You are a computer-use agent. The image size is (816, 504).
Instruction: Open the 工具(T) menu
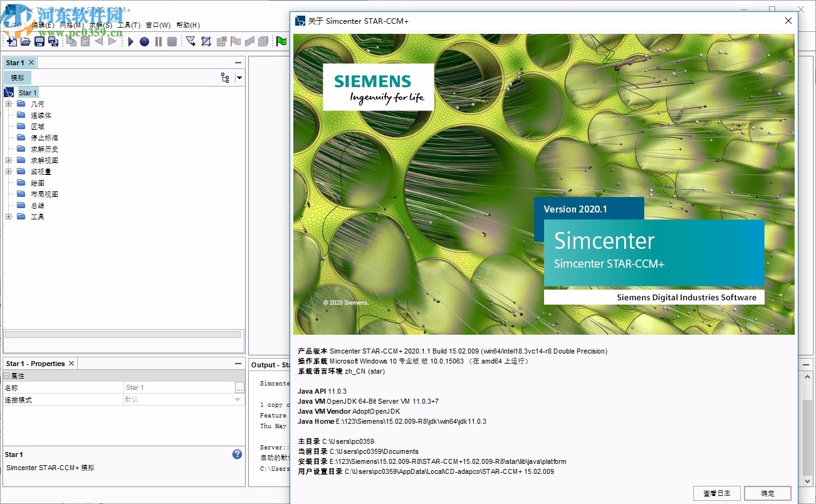pyautogui.click(x=129, y=25)
